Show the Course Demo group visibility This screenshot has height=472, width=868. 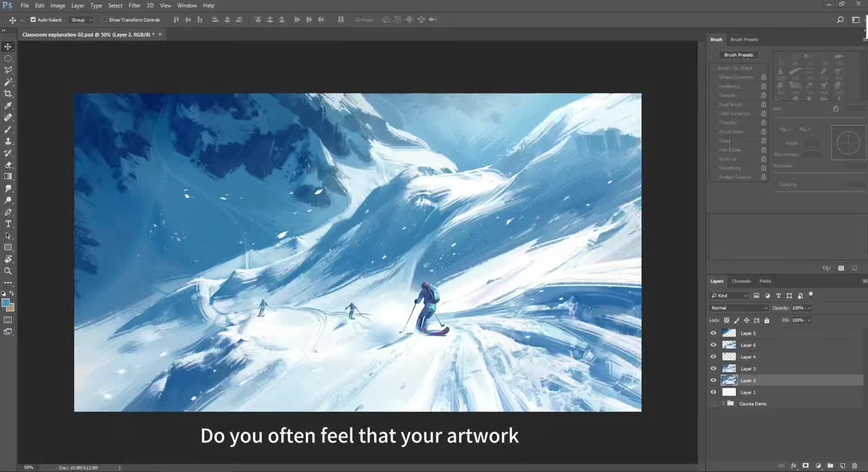[713, 404]
